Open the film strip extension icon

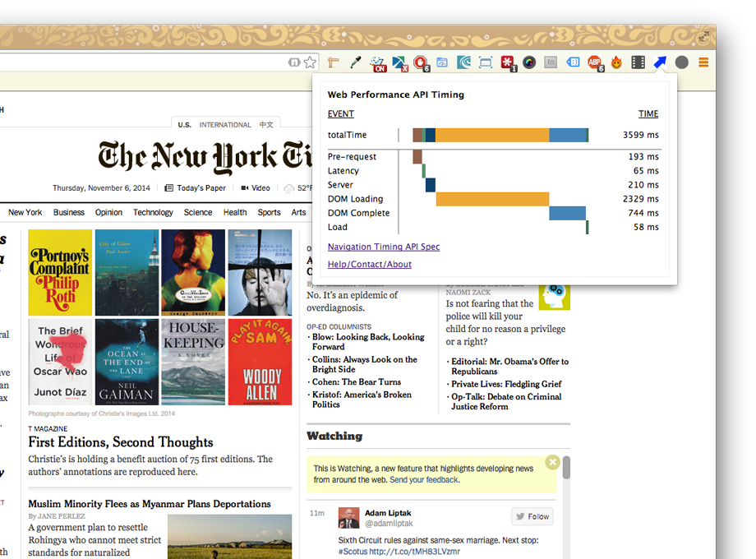coord(638,62)
